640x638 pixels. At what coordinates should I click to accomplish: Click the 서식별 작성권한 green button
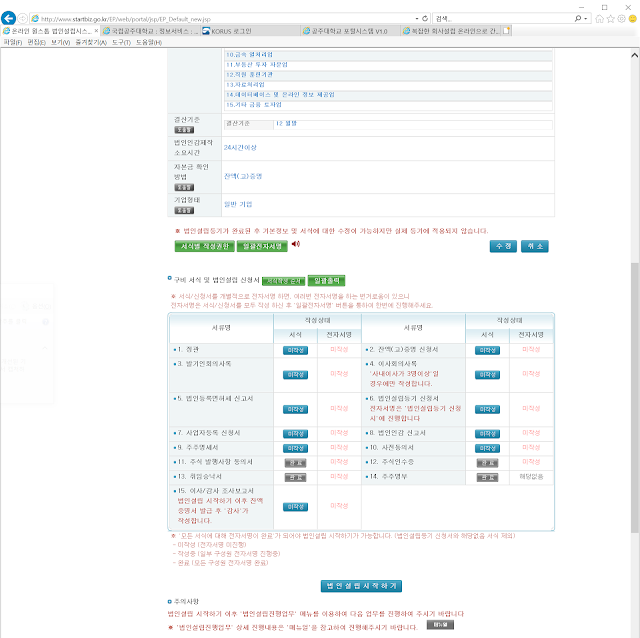(204, 246)
